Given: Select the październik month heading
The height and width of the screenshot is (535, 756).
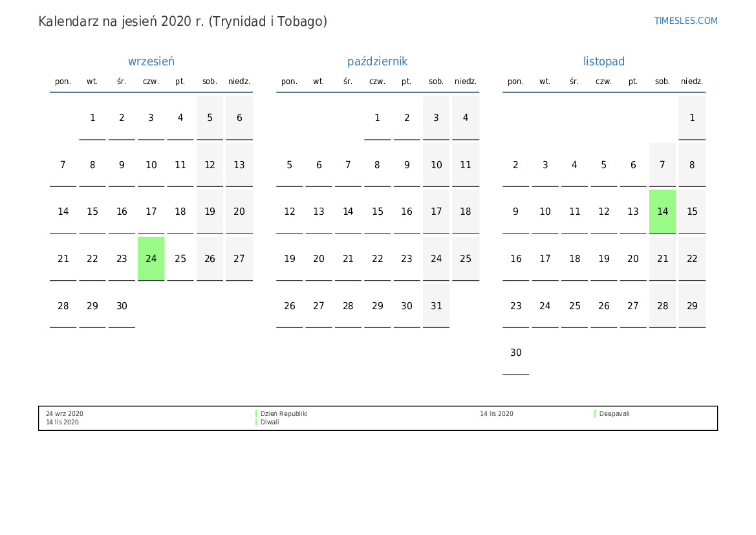Looking at the screenshot, I should click(x=377, y=61).
